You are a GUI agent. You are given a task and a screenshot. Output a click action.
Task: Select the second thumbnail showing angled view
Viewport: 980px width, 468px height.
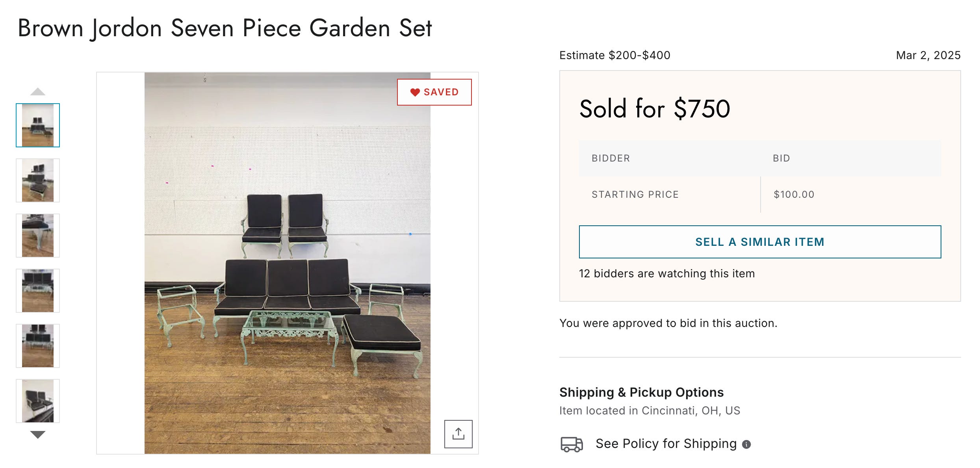[38, 180]
